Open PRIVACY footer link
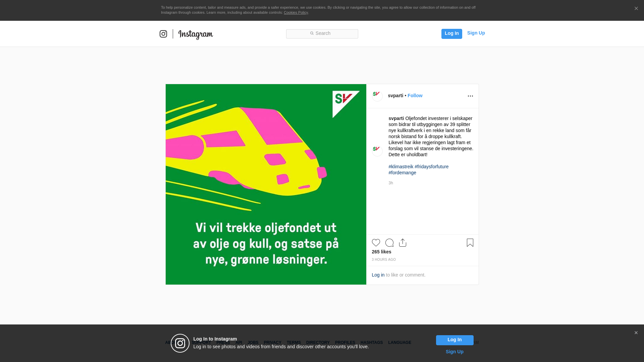 (272, 343)
